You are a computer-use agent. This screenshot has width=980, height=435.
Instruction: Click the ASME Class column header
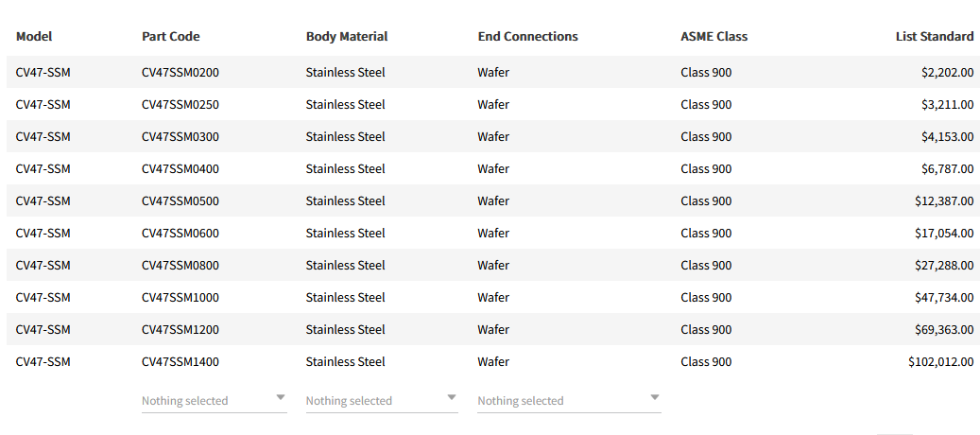click(x=714, y=37)
